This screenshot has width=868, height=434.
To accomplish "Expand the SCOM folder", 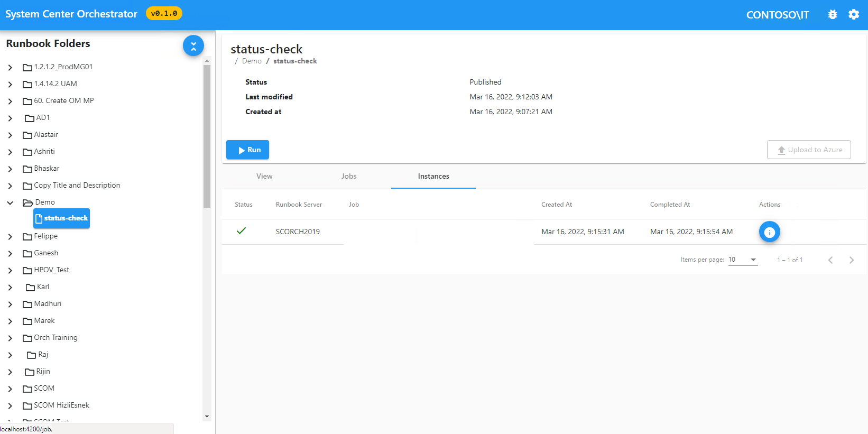I will tap(10, 389).
